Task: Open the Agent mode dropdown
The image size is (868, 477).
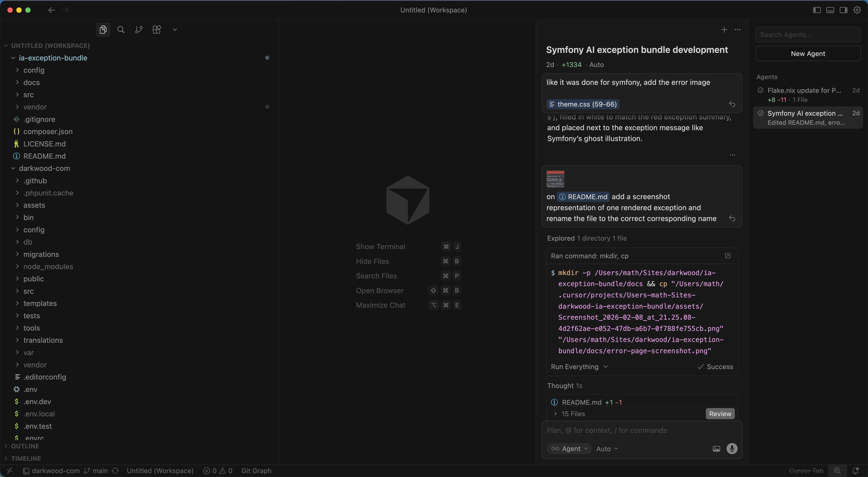Action: (569, 449)
